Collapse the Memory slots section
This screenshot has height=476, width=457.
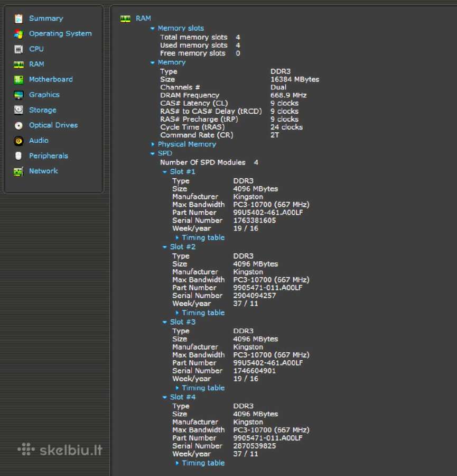[x=152, y=28]
